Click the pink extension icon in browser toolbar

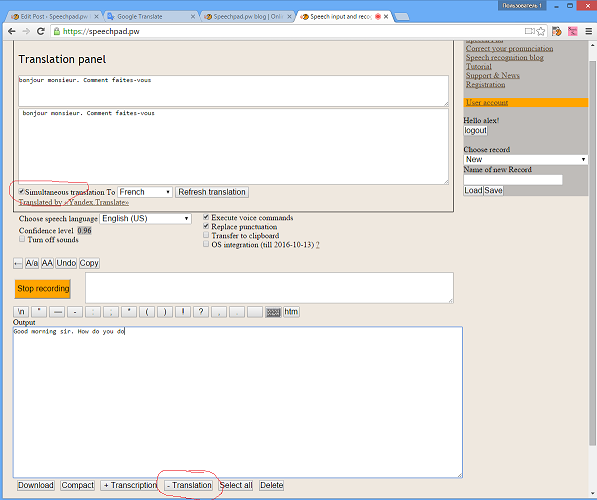(572, 32)
